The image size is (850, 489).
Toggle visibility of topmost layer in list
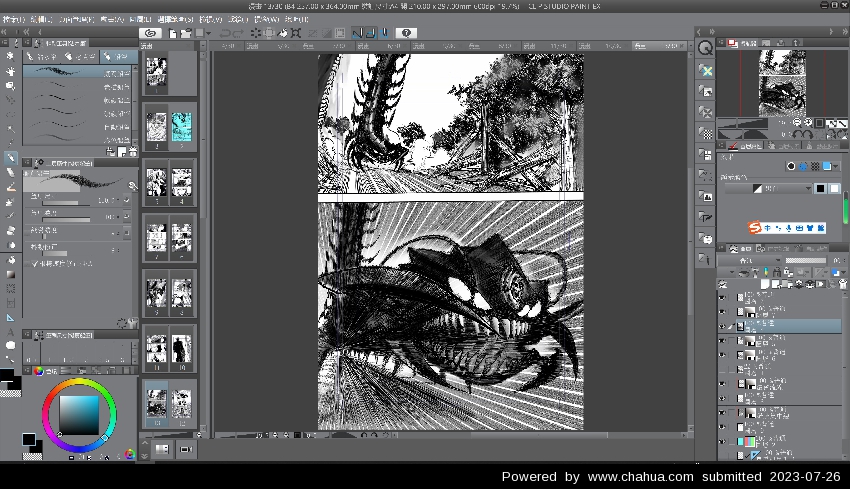(x=722, y=298)
